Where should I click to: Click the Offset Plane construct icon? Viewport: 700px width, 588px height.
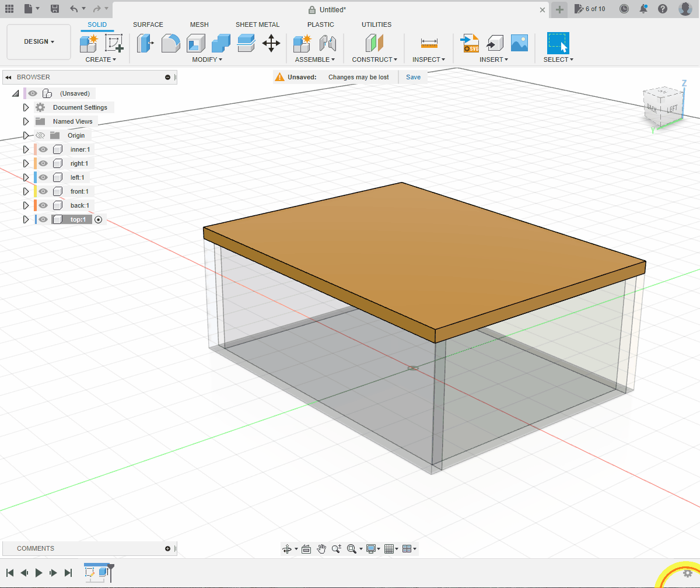tap(373, 43)
